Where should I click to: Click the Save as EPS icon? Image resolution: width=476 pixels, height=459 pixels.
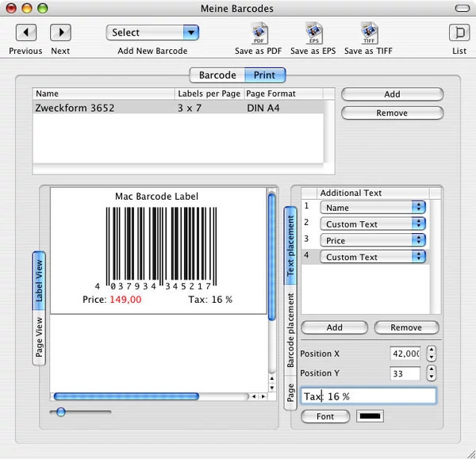313,33
